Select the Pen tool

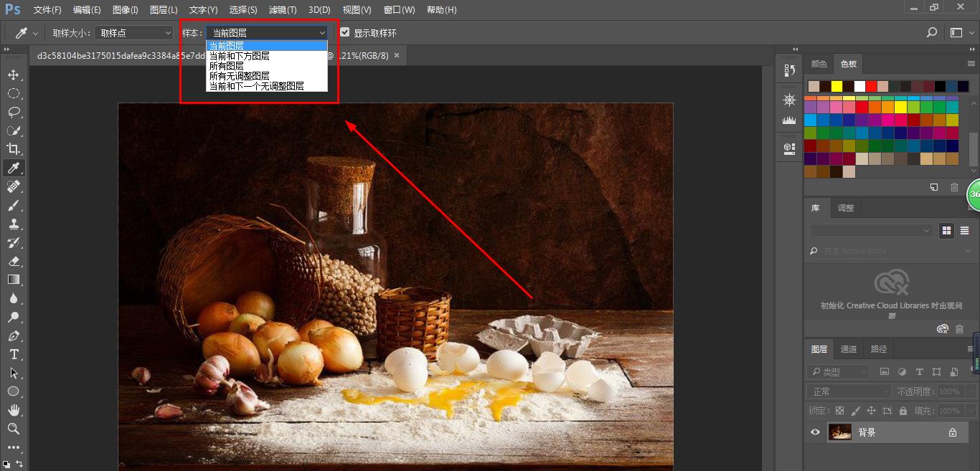click(13, 336)
